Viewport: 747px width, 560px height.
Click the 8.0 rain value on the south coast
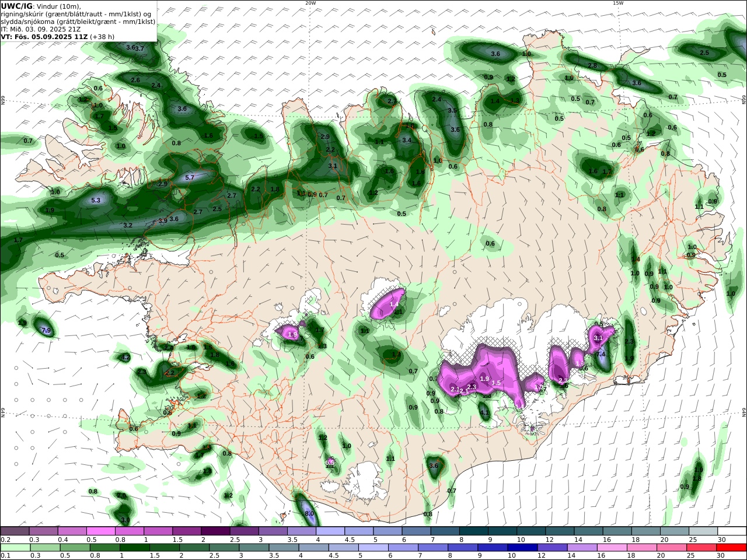309,514
